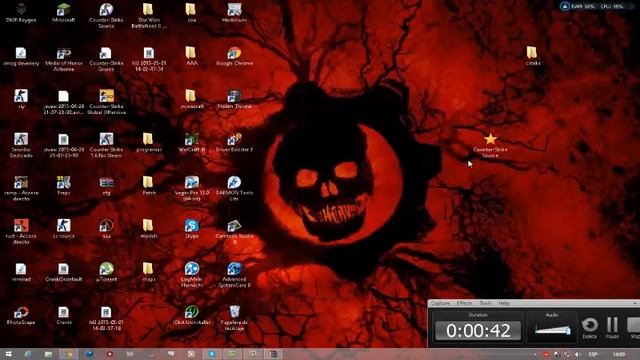
Task: Open the Fraps desktop shortcut
Action: point(64,185)
